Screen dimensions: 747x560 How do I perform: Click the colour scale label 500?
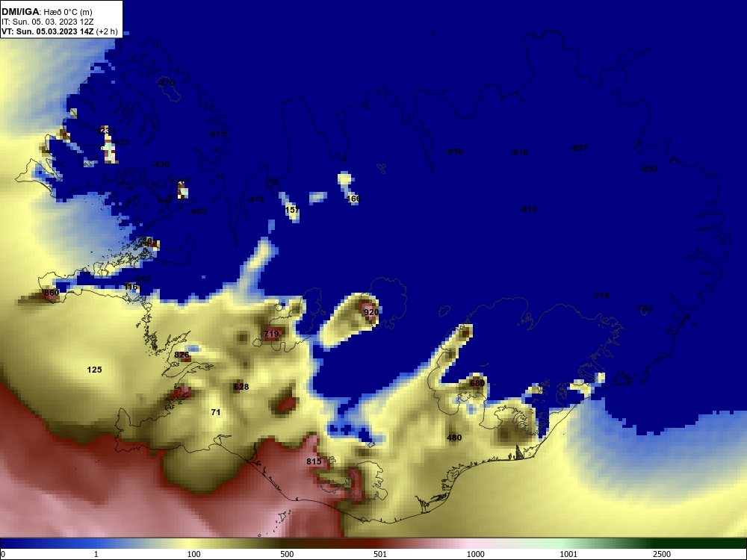(x=287, y=554)
